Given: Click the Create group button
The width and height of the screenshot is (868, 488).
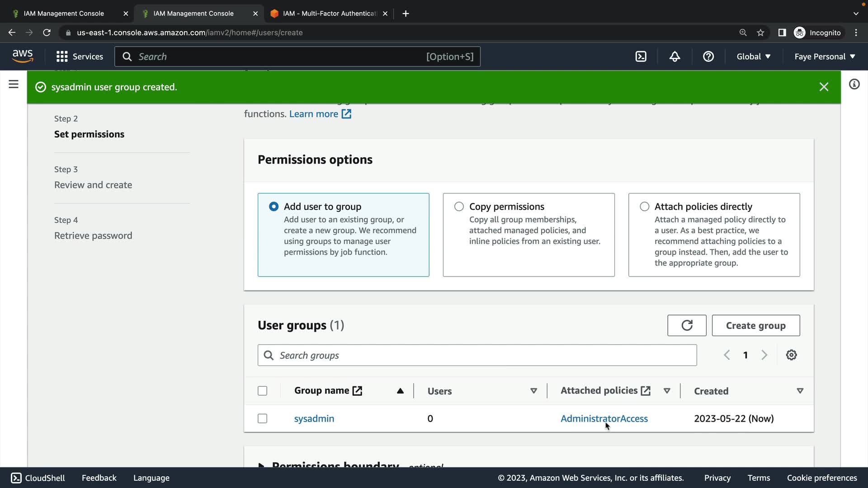Looking at the screenshot, I should [755, 325].
